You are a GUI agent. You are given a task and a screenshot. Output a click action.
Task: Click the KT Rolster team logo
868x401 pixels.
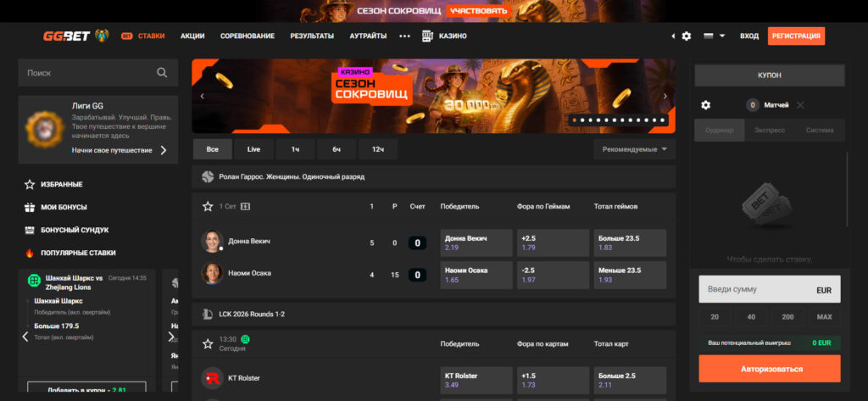pos(212,378)
